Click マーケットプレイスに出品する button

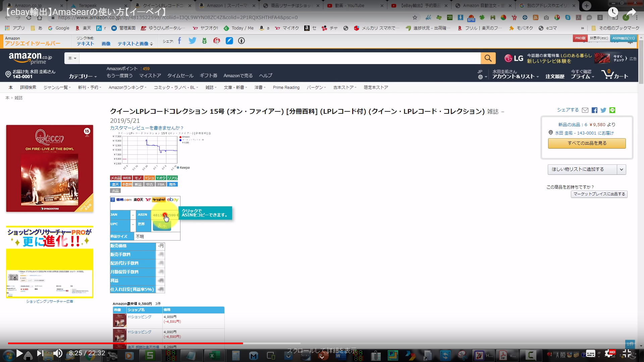[x=599, y=194]
